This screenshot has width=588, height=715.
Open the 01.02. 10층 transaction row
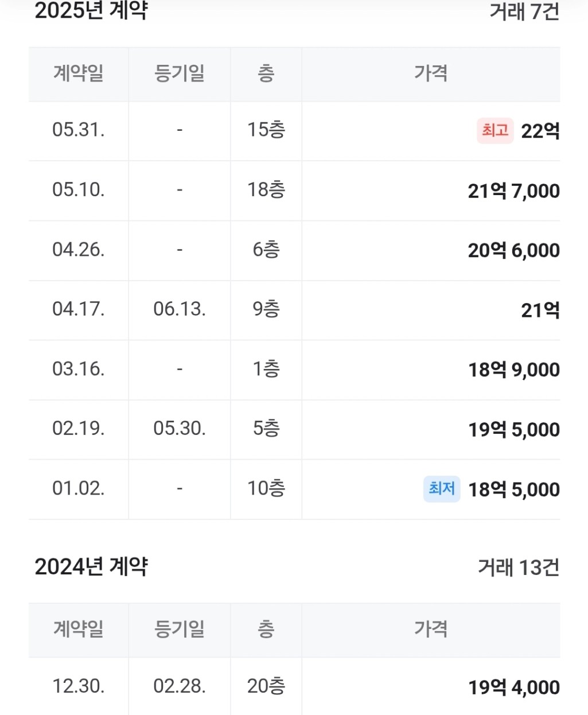(x=294, y=489)
